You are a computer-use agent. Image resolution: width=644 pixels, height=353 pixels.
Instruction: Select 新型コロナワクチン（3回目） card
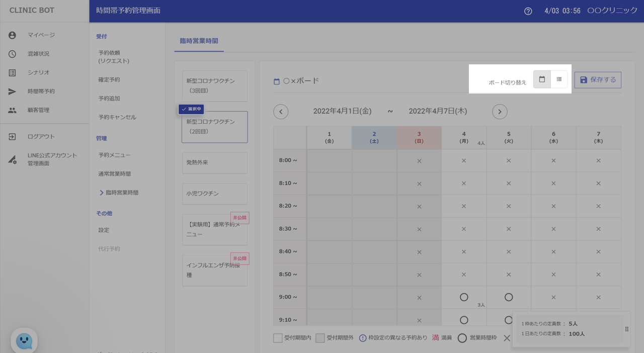[x=214, y=86]
